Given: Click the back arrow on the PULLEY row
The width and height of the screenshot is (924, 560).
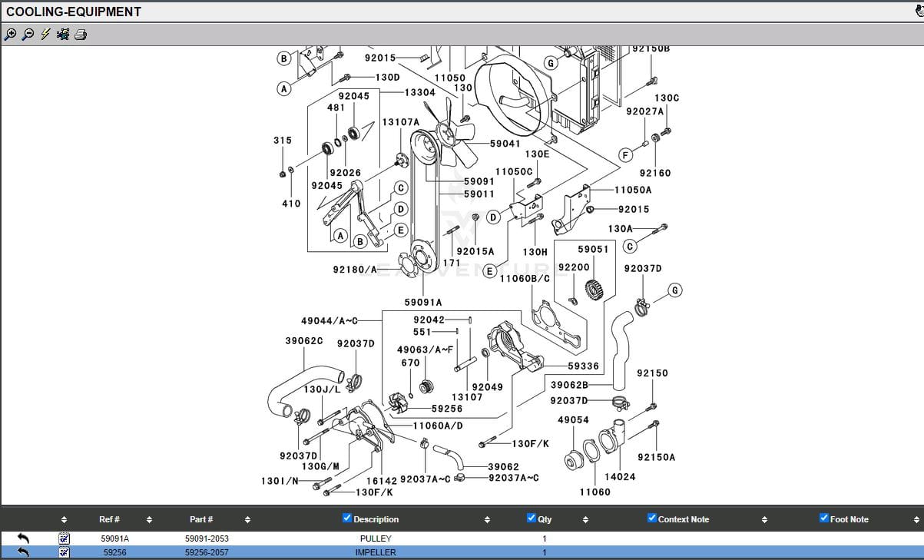Looking at the screenshot, I should tap(23, 538).
